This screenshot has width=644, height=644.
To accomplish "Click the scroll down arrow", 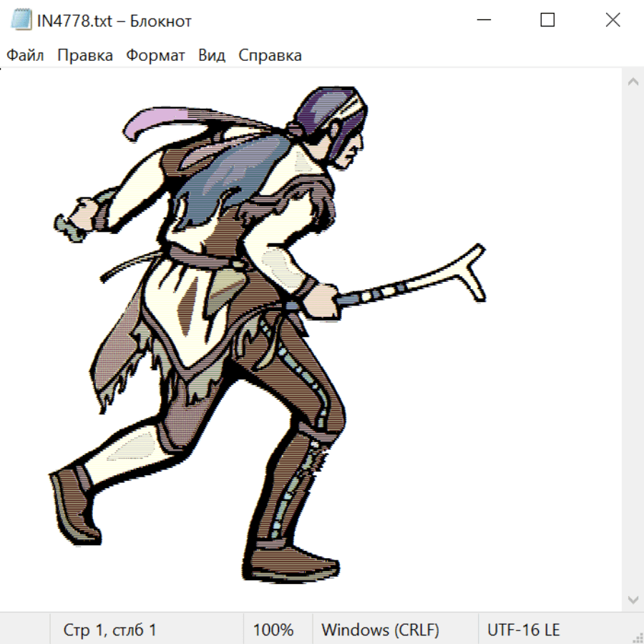I will (633, 599).
